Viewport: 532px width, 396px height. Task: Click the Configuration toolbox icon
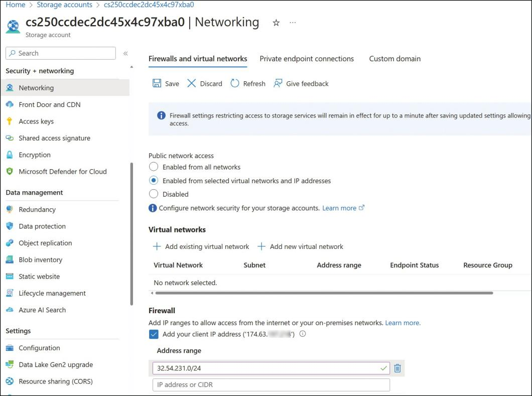coord(10,348)
